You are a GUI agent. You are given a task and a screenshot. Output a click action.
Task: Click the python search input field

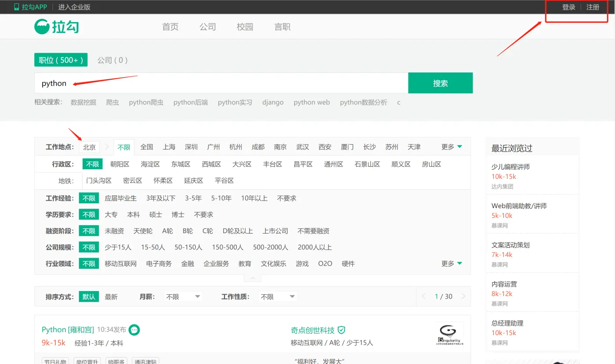(220, 83)
